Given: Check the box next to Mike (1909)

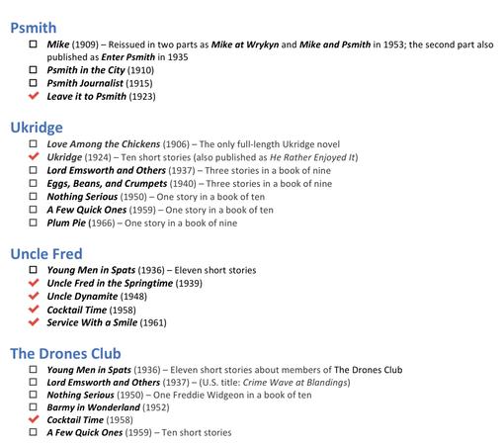Looking at the screenshot, I should coord(33,44).
